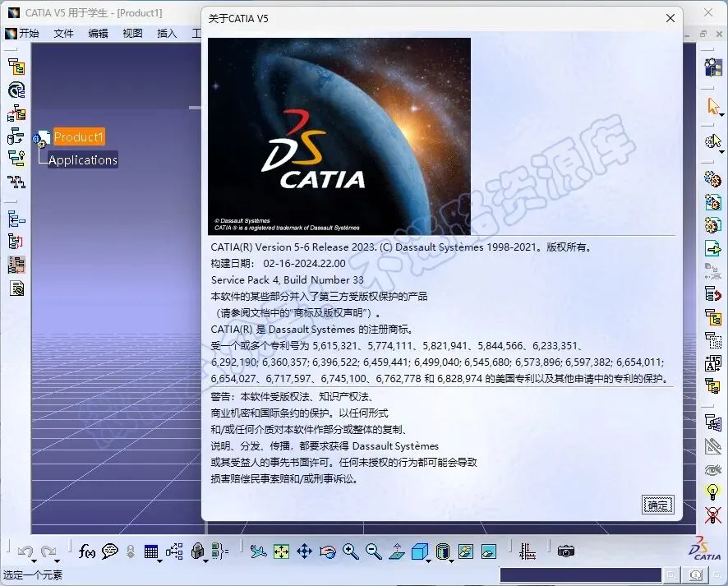Click the 选定一个元素 status bar text

(x=33, y=574)
